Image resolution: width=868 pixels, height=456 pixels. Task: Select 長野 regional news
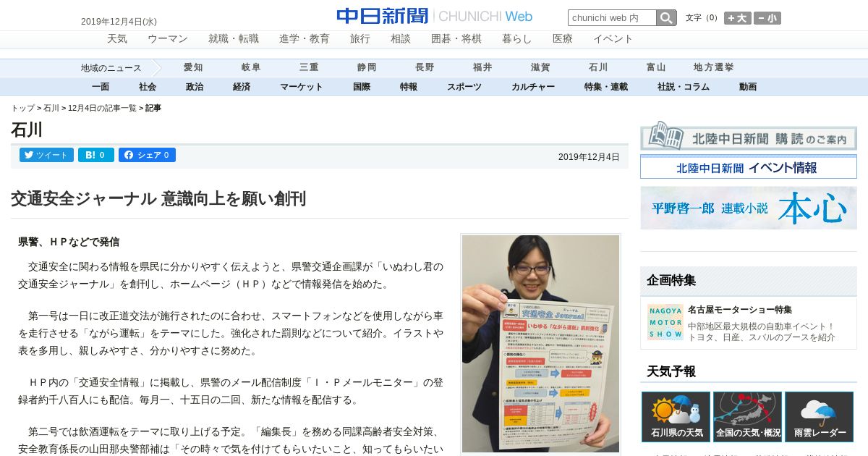[x=425, y=67]
